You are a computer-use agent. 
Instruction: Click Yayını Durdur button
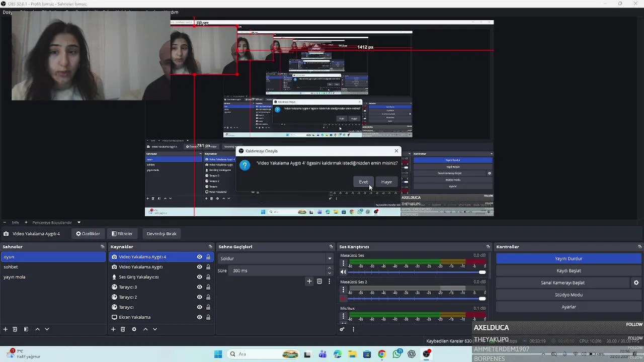point(569,258)
